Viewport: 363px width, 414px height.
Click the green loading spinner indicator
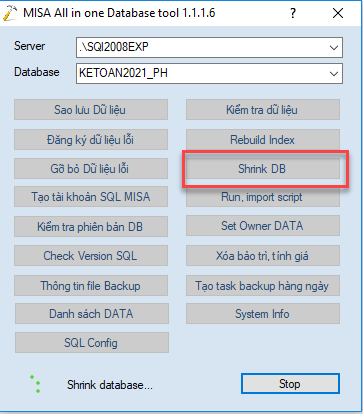pyautogui.click(x=35, y=384)
